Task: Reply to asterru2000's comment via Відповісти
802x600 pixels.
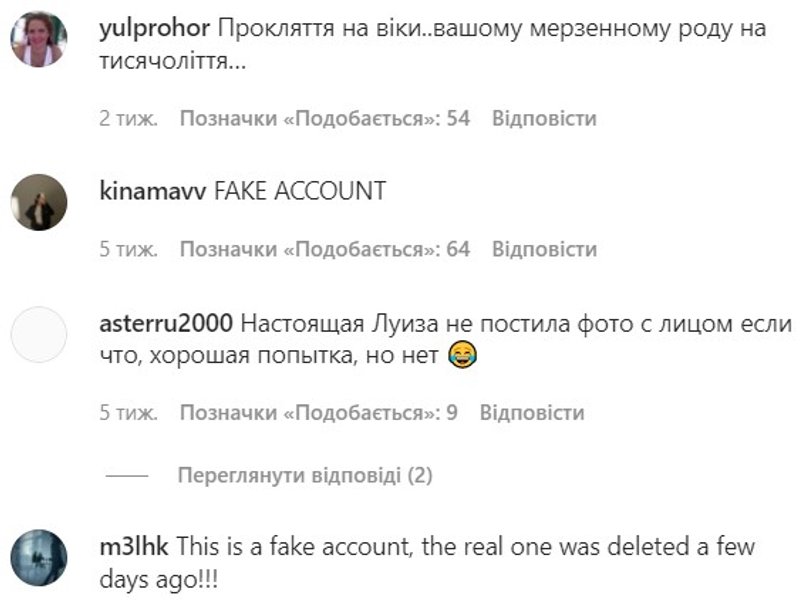Action: 531,412
